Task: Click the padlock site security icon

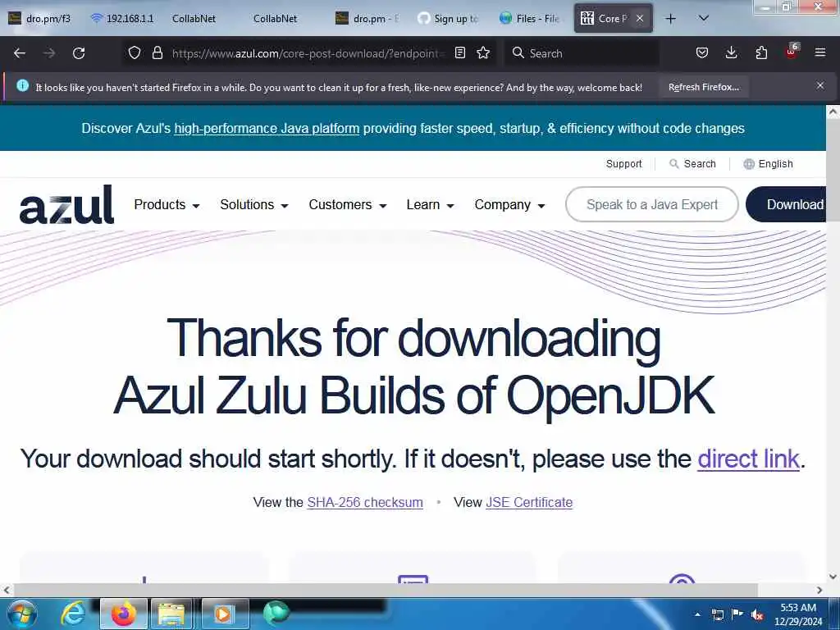Action: click(157, 53)
